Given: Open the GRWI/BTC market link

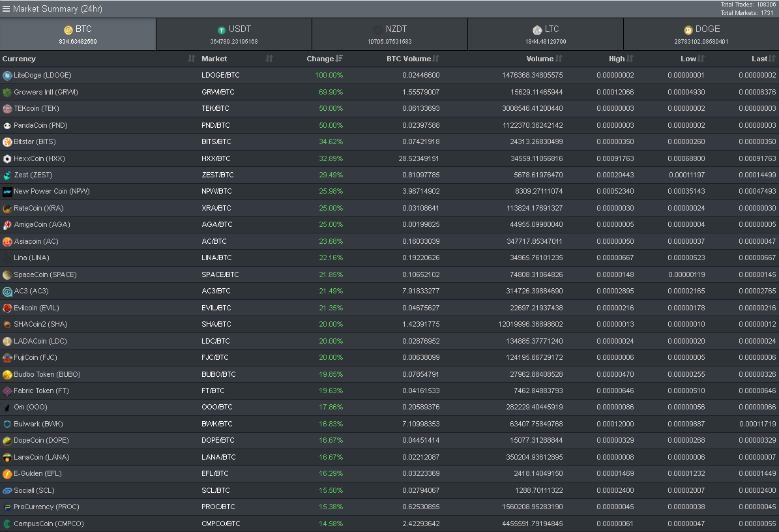Looking at the screenshot, I should tap(216, 93).
